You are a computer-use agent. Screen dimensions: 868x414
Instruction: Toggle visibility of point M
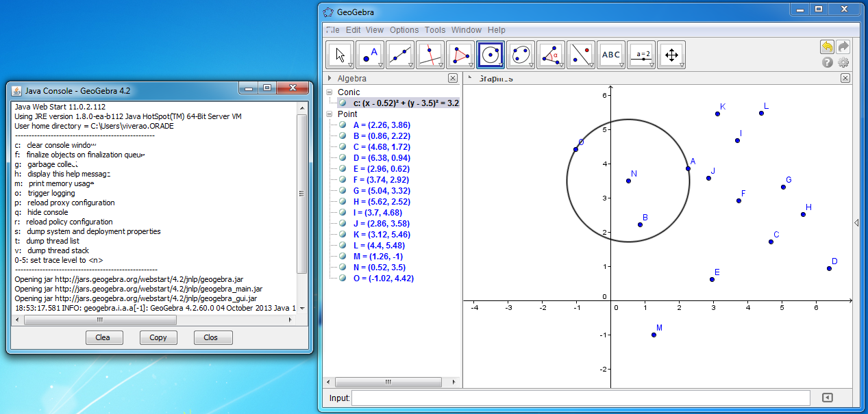(x=343, y=257)
